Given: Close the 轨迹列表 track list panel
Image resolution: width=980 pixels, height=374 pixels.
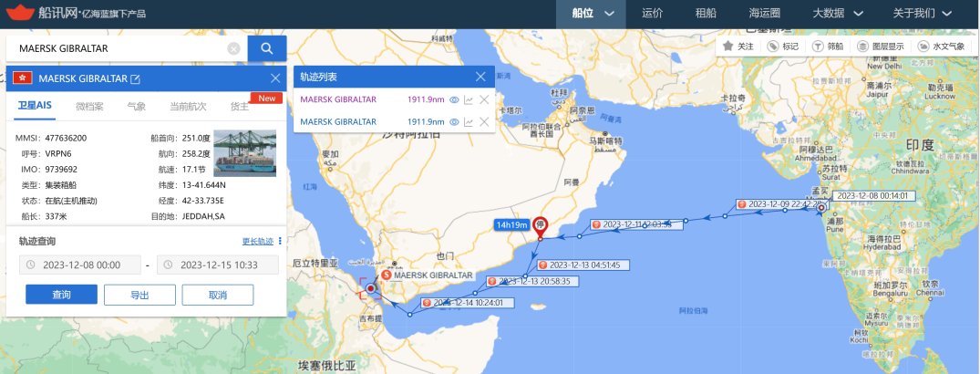Looking at the screenshot, I should (480, 77).
